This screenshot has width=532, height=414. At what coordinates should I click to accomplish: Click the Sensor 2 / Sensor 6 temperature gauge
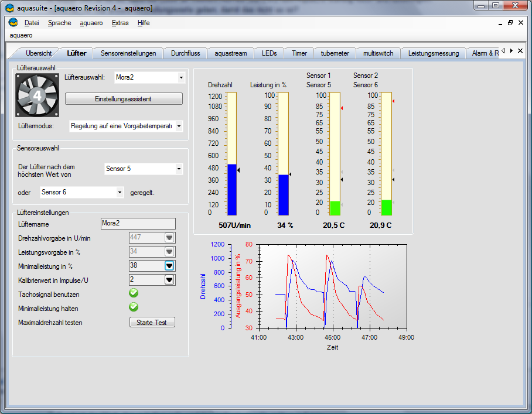click(387, 153)
